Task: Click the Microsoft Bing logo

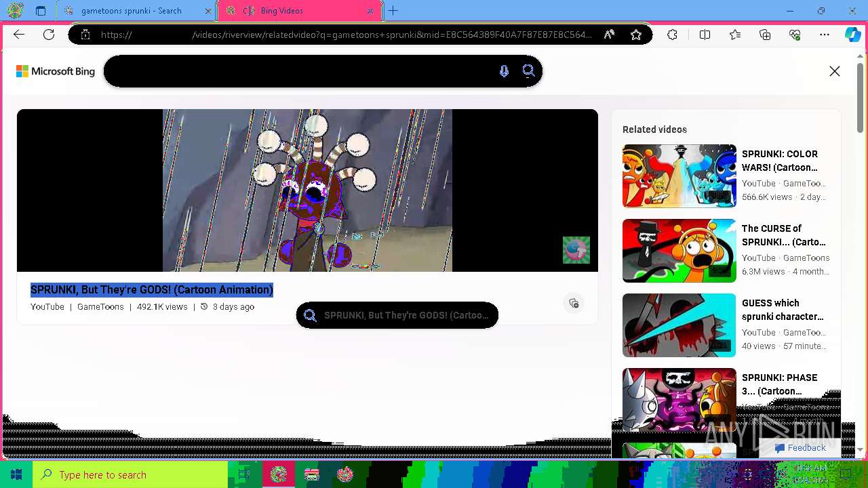Action: point(56,71)
